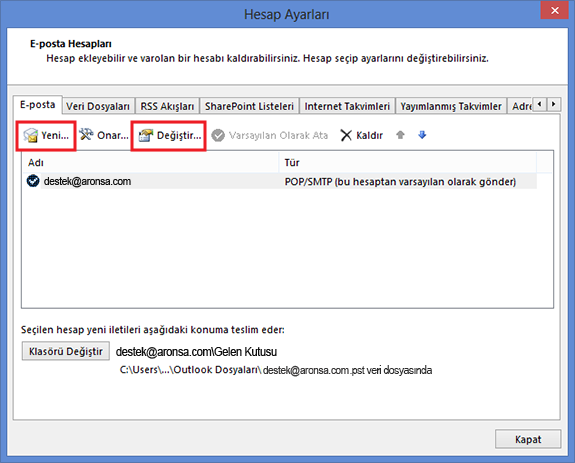Image resolution: width=575 pixels, height=463 pixels.
Task: Click the Varsayılan Olarak Ata checkmark icon
Action: (218, 135)
